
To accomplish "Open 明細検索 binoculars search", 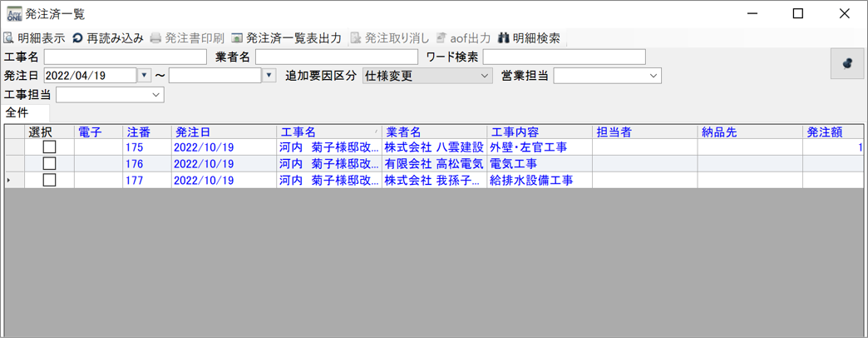I will coord(530,38).
